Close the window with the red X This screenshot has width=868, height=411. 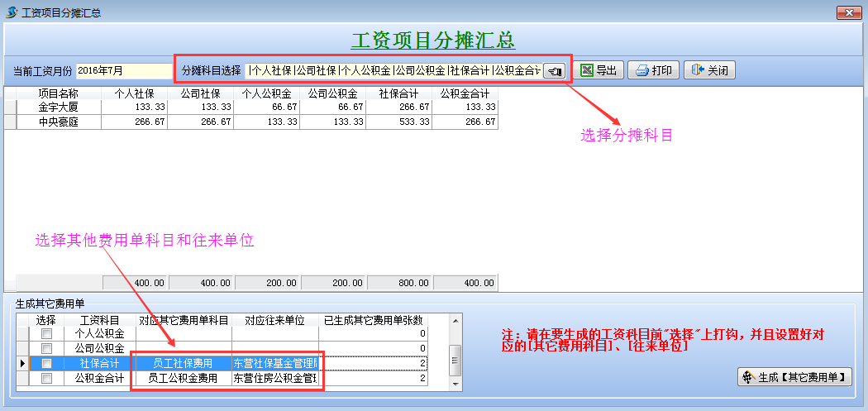pyautogui.click(x=849, y=12)
